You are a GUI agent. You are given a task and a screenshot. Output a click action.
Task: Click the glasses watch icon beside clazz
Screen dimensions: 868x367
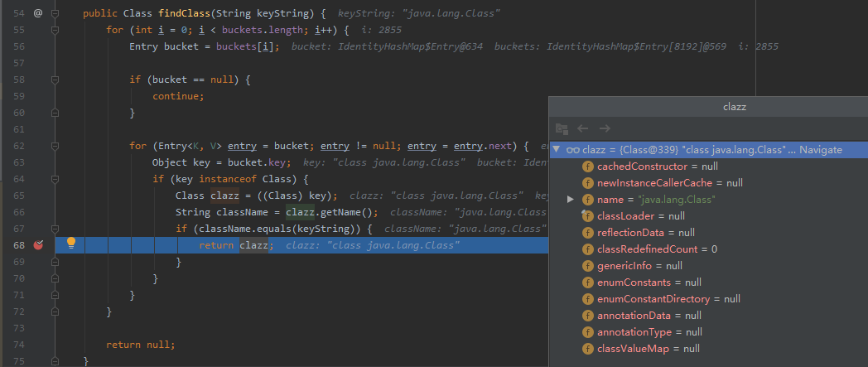[572, 150]
